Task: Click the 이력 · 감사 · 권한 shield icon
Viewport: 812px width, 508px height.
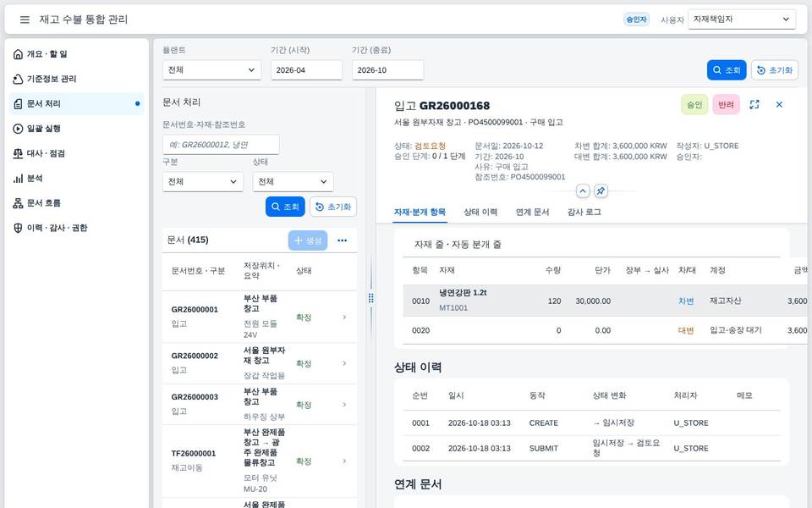Action: point(18,228)
